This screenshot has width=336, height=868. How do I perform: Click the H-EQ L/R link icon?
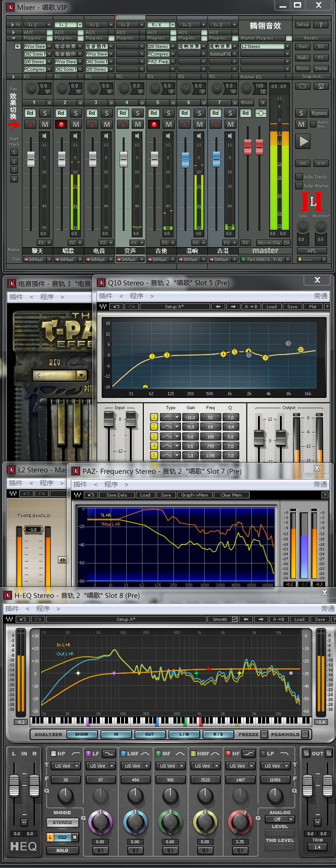coord(62,837)
